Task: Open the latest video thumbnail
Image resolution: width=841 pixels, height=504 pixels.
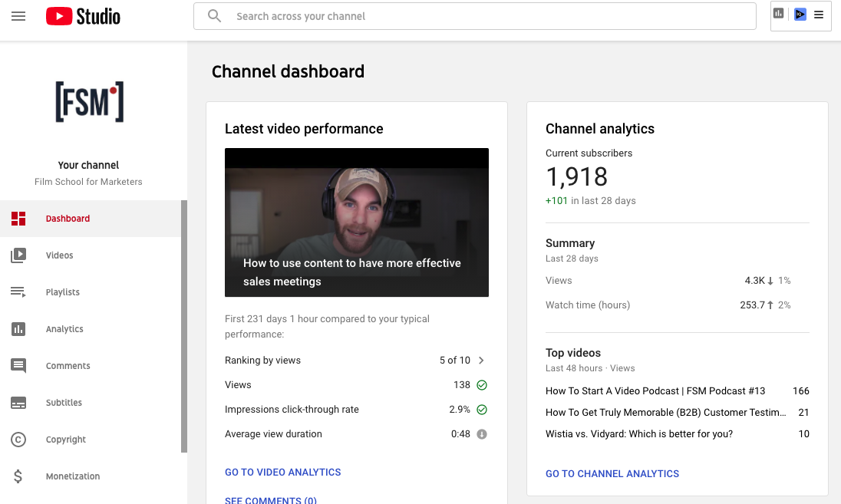Action: pyautogui.click(x=357, y=222)
